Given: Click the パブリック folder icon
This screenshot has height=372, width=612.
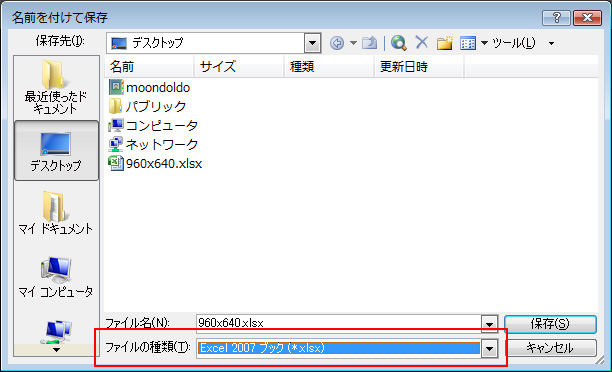Looking at the screenshot, I should pyautogui.click(x=116, y=106).
